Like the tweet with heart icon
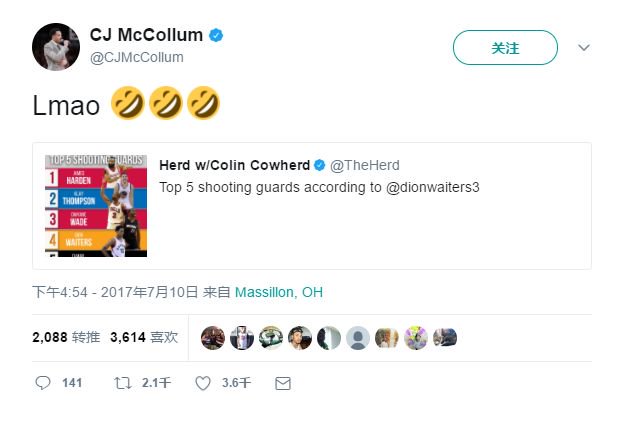This screenshot has height=421, width=626. click(x=203, y=383)
